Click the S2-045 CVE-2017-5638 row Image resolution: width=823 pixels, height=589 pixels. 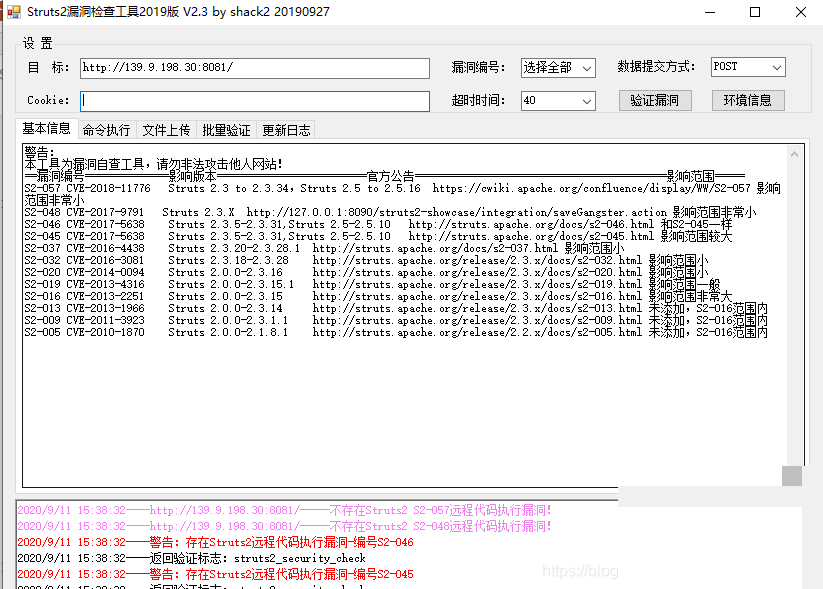coord(378,237)
